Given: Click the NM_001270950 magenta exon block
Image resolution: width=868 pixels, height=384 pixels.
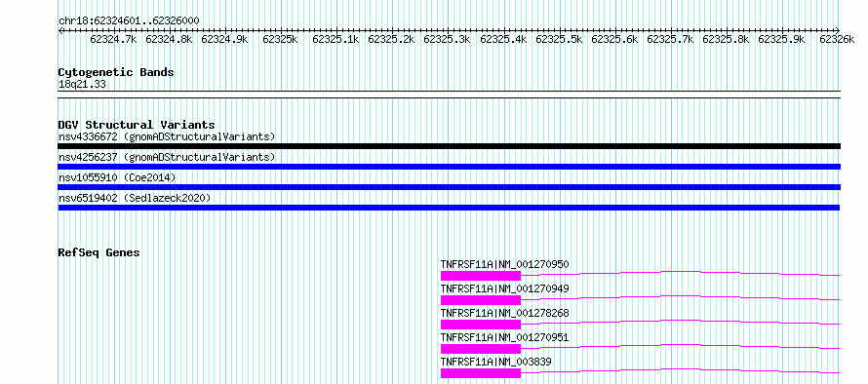Looking at the screenshot, I should point(481,276).
